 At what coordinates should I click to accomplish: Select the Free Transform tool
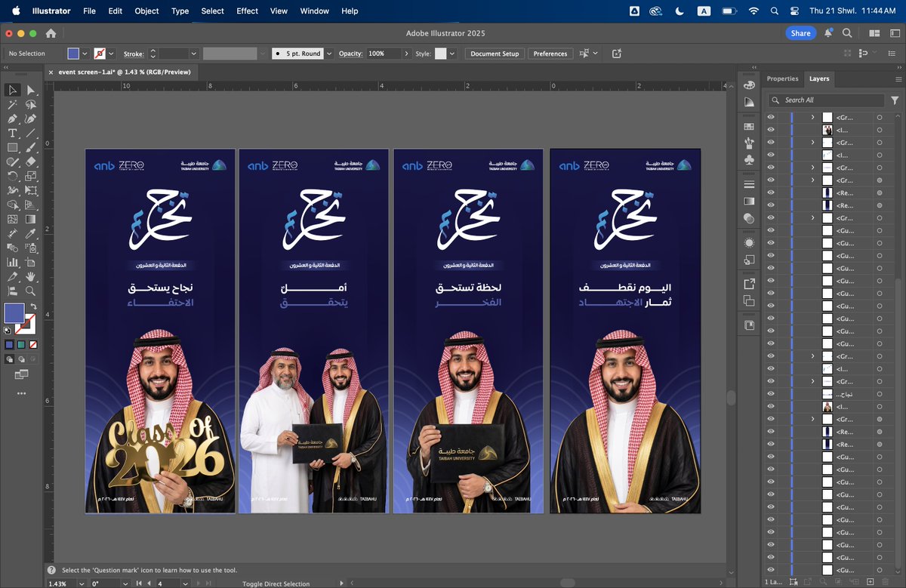tap(31, 191)
